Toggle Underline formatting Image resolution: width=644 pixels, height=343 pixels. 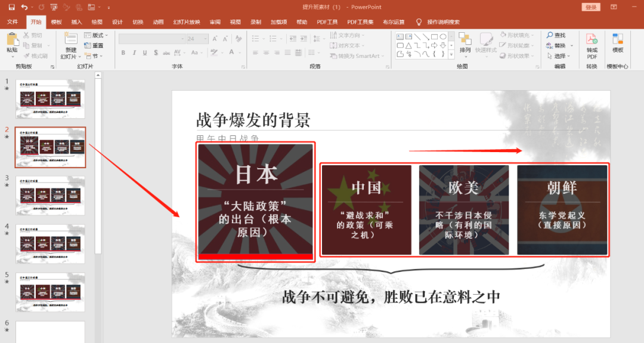[x=145, y=52]
